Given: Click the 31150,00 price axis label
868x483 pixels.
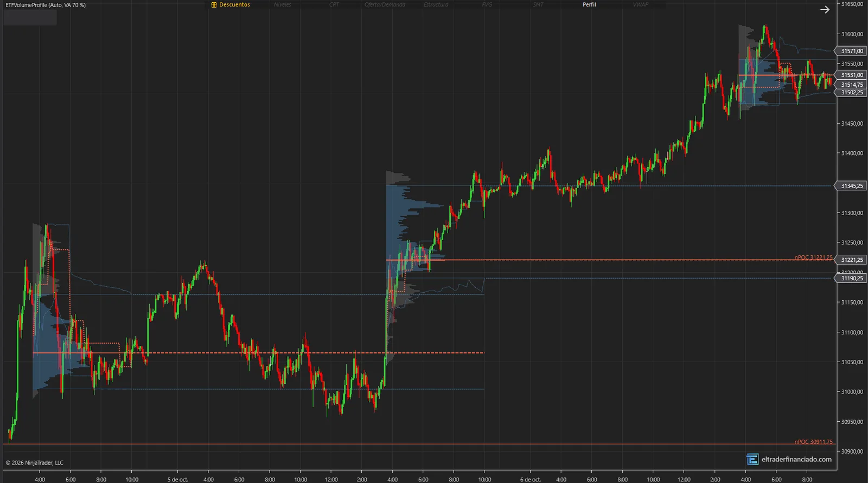Looking at the screenshot, I should (x=852, y=302).
